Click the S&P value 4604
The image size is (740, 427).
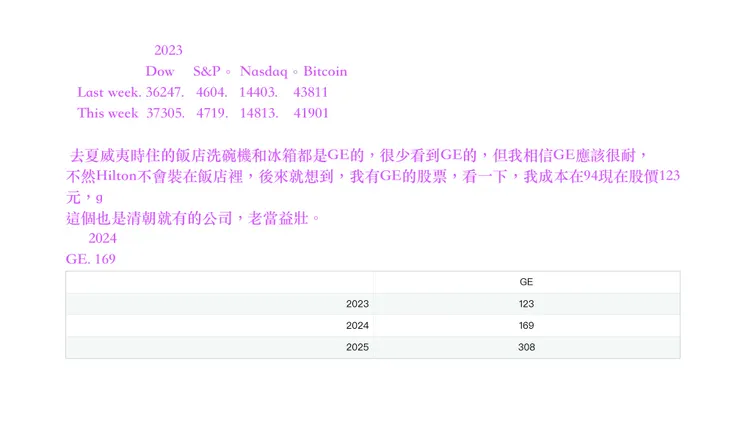click(x=211, y=92)
